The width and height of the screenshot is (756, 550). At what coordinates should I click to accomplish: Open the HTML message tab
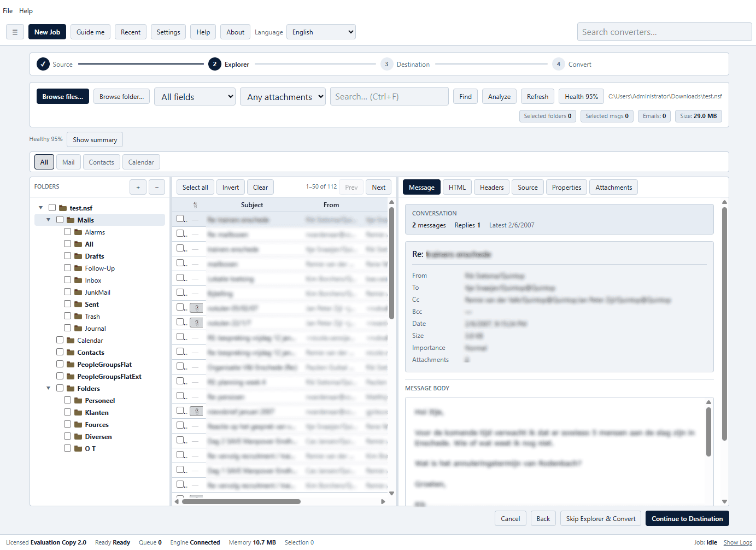(x=457, y=188)
